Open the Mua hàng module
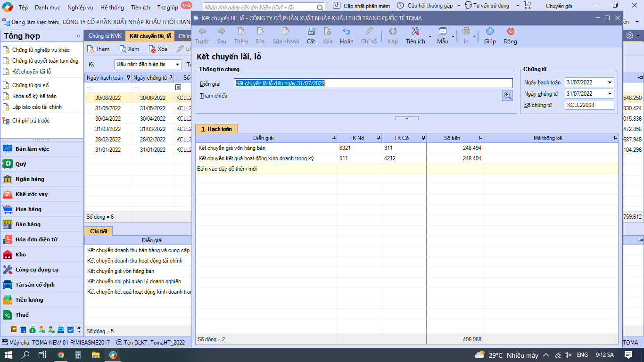The height and width of the screenshot is (362, 644). click(x=42, y=209)
